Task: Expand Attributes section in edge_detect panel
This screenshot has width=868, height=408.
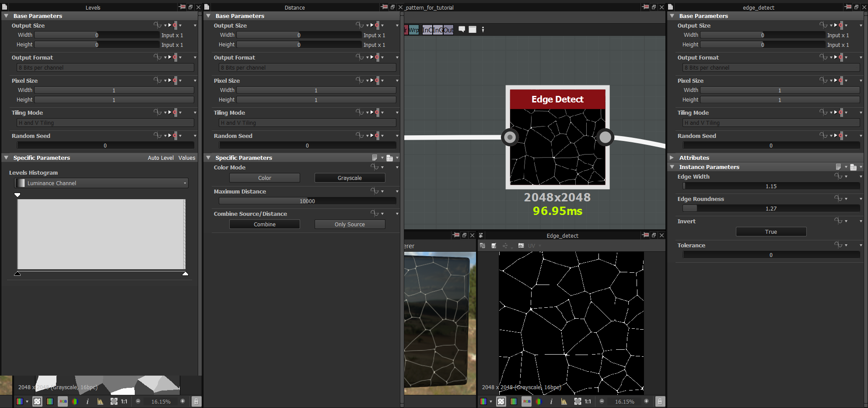Action: click(x=672, y=158)
